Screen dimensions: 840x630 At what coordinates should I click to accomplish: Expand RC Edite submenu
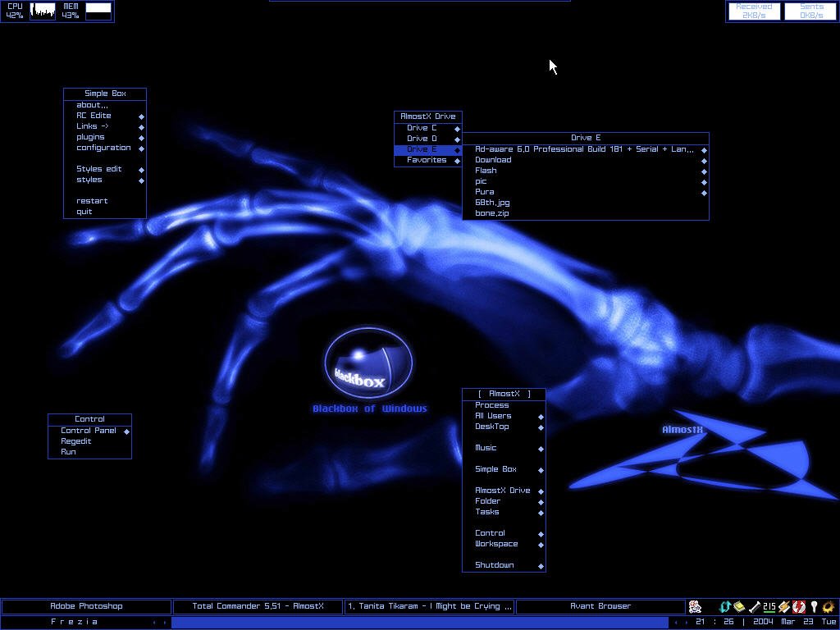click(105, 116)
